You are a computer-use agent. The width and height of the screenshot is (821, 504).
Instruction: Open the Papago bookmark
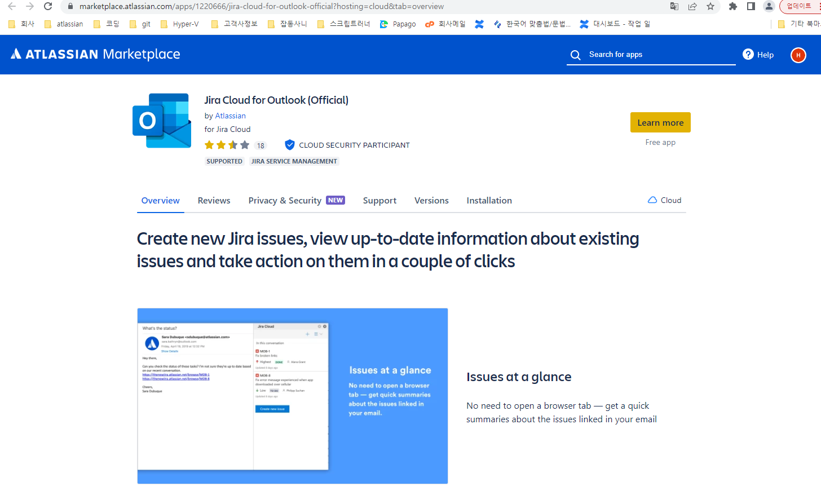(x=398, y=24)
